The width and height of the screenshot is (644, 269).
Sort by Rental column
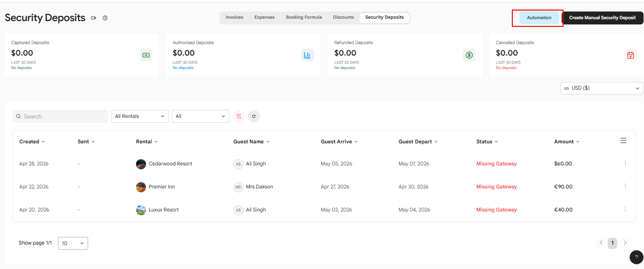[x=147, y=141]
